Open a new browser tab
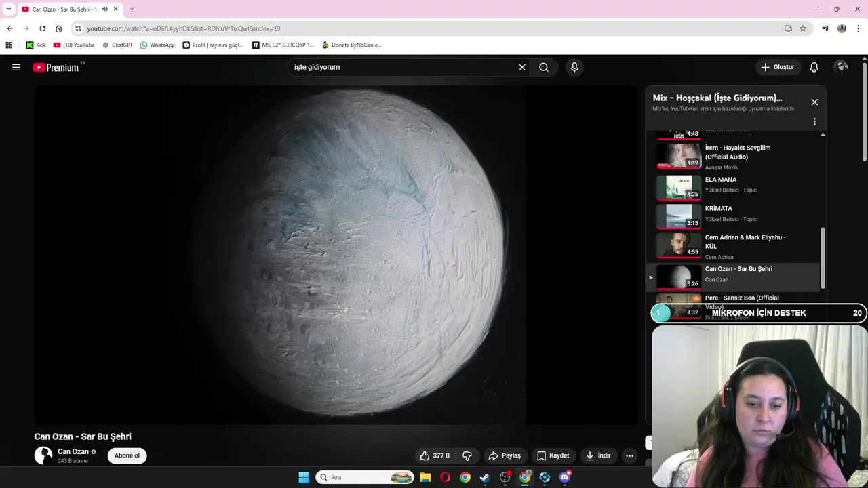The image size is (868, 488). tap(132, 9)
